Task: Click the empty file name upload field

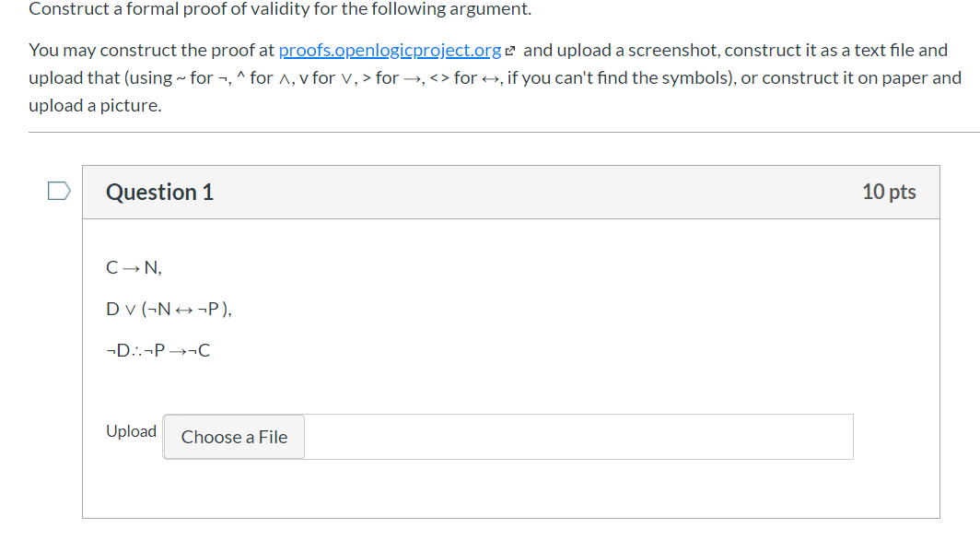Action: pyautogui.click(x=578, y=437)
